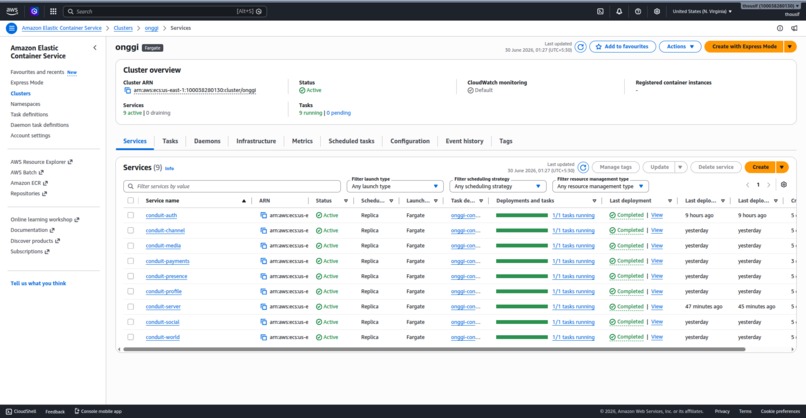Open the Any launch type filter
806x418 pixels.
[x=395, y=186]
